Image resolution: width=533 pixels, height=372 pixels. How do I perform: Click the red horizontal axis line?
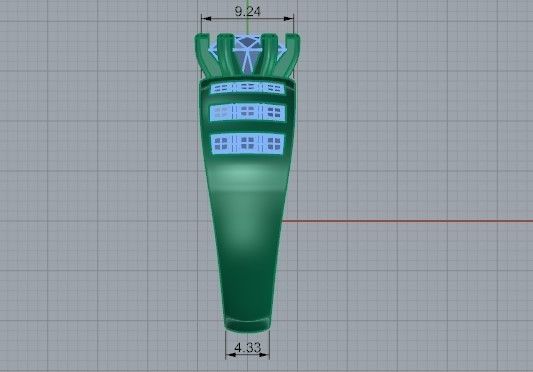407,221
